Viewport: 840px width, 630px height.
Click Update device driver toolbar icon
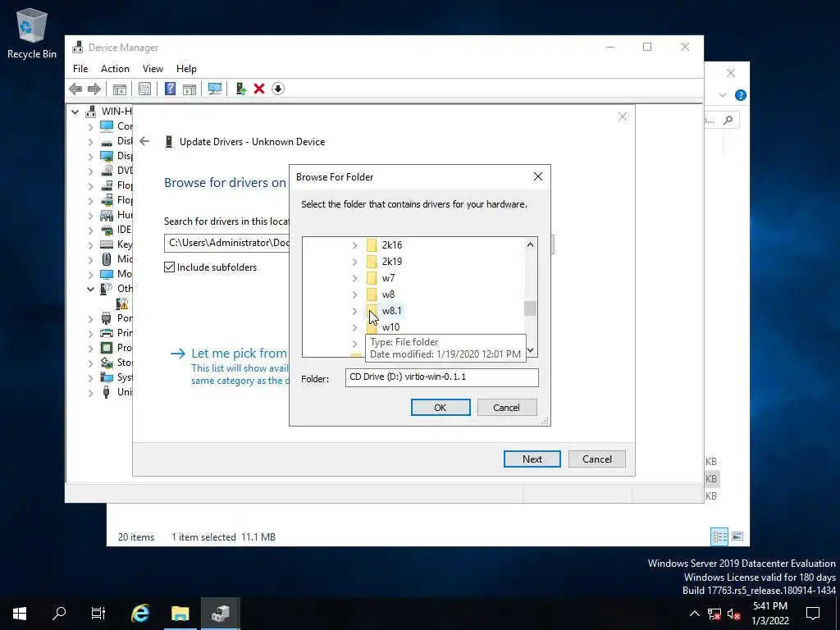click(240, 89)
